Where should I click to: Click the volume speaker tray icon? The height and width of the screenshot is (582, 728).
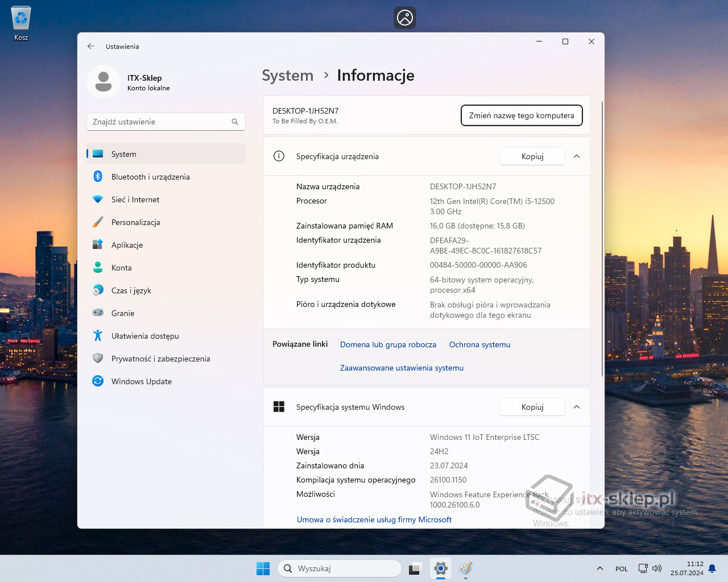pyautogui.click(x=657, y=568)
